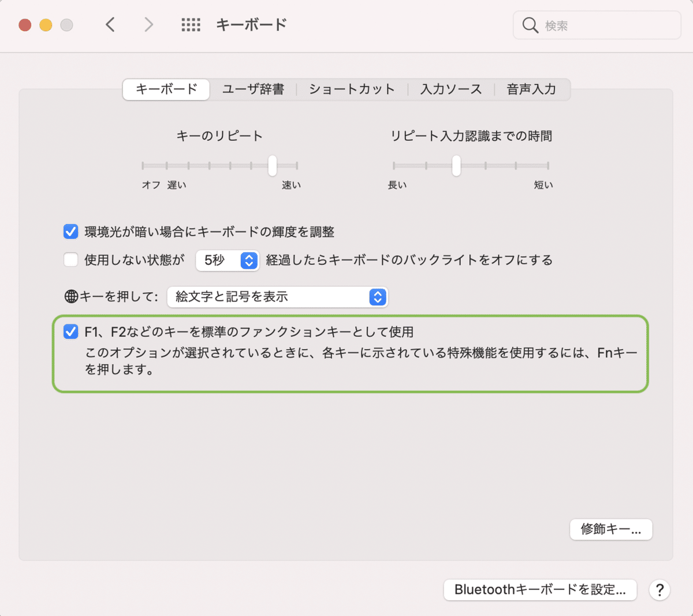The width and height of the screenshot is (693, 616).
Task: Select the キーボード tab
Action: click(x=166, y=89)
